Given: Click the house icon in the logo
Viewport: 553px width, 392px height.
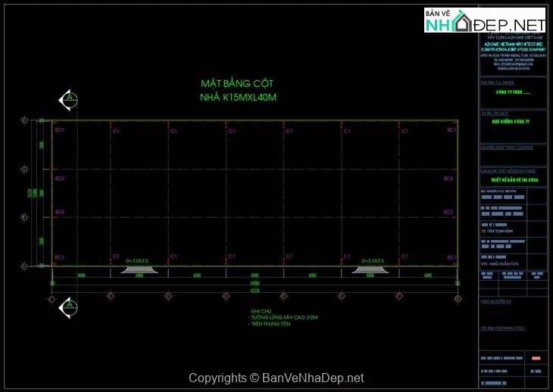Looking at the screenshot, I should [x=463, y=24].
